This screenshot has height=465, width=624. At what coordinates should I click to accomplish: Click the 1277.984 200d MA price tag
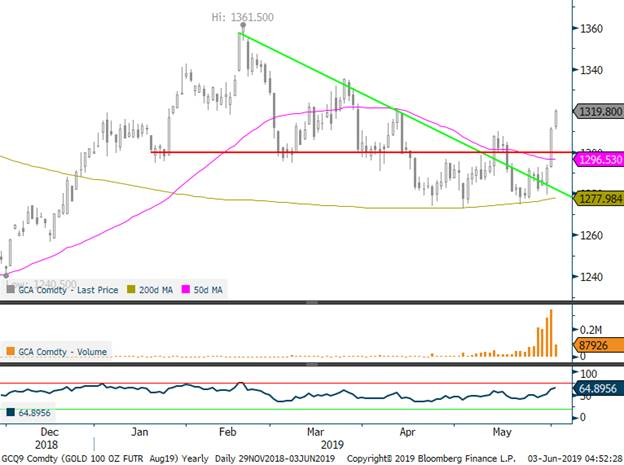(599, 198)
